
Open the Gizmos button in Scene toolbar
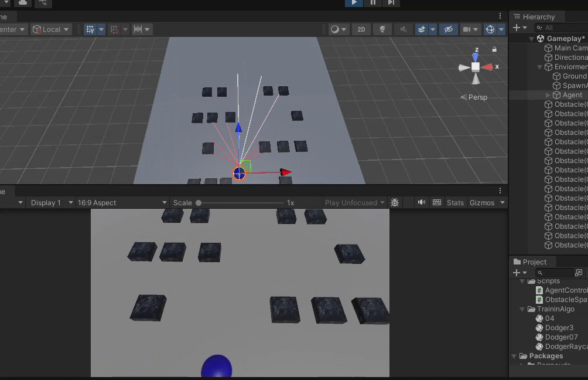point(491,29)
